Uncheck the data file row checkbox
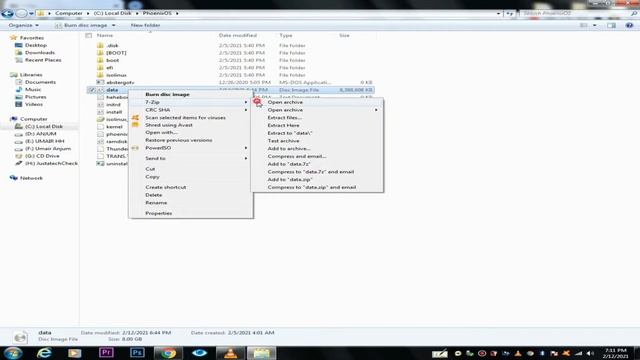 pos(92,90)
